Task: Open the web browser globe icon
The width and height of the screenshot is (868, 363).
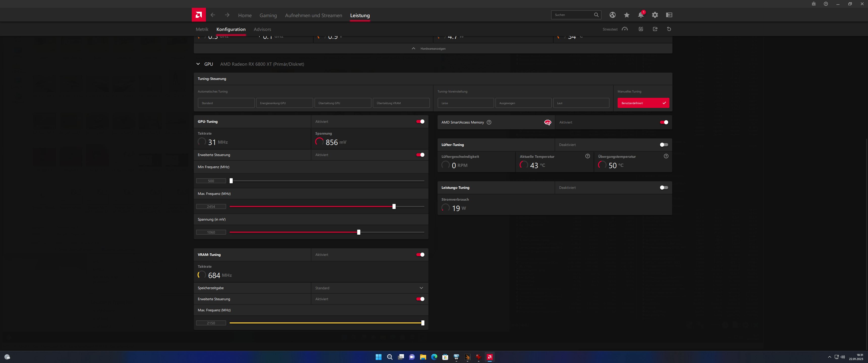Action: 612,15
